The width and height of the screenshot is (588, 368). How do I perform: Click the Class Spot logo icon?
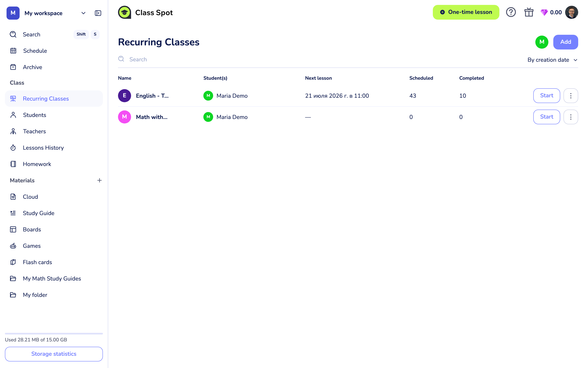[124, 12]
